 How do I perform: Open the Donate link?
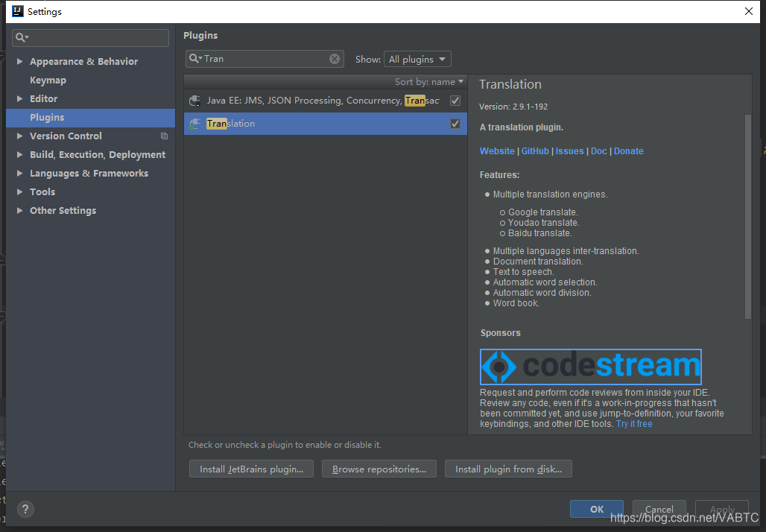(x=629, y=151)
